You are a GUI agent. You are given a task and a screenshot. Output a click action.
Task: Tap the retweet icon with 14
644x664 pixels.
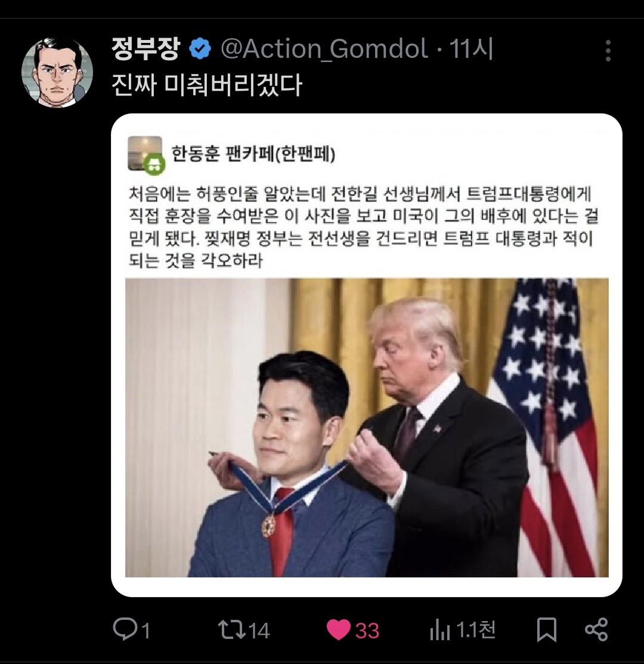[231, 630]
